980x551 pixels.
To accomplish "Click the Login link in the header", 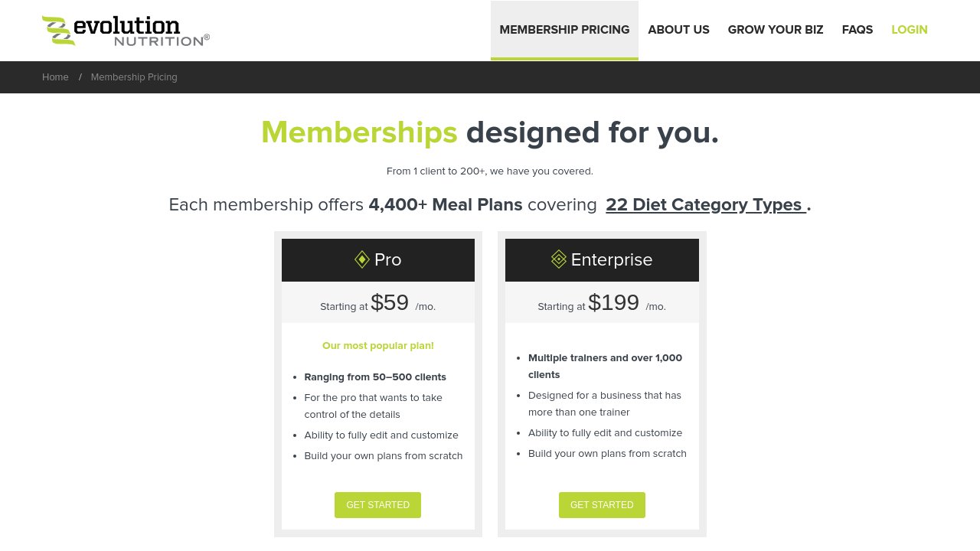I will [x=910, y=30].
